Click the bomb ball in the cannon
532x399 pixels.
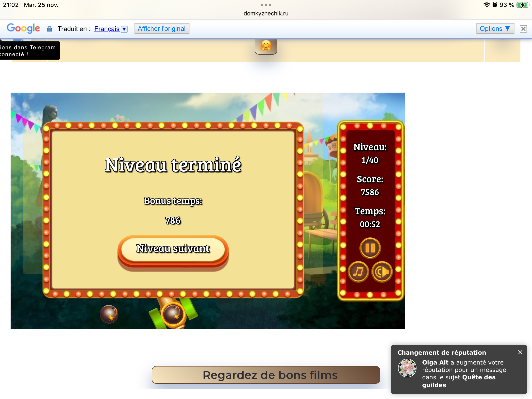174,314
